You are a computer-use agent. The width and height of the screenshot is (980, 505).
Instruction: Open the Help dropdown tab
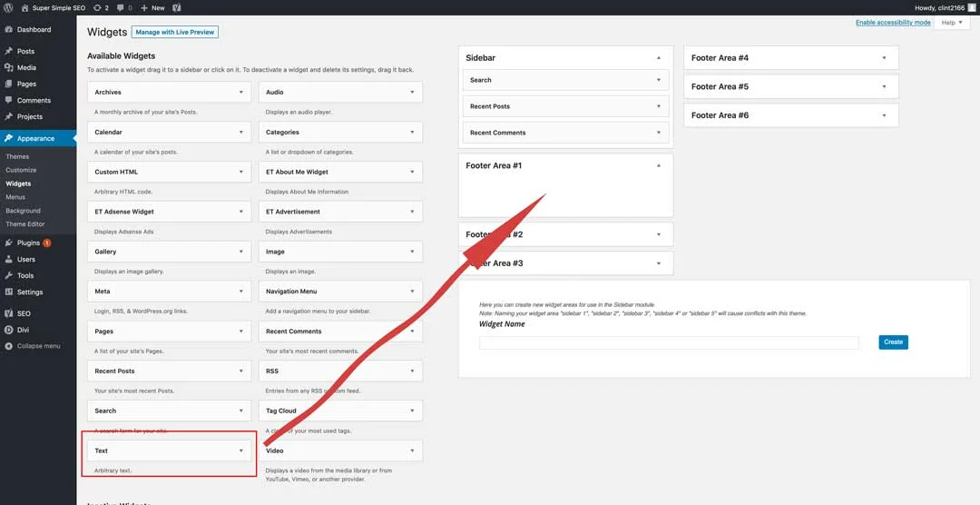click(x=952, y=23)
